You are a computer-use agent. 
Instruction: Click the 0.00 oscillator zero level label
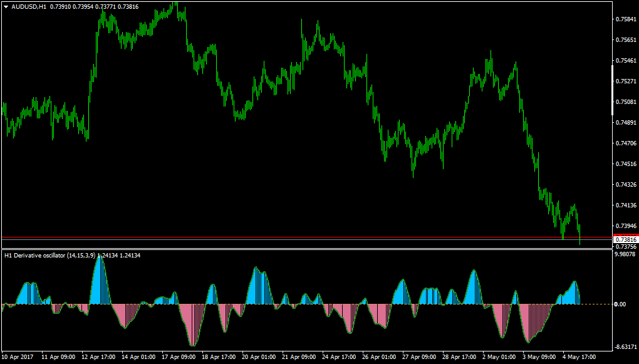pos(621,304)
